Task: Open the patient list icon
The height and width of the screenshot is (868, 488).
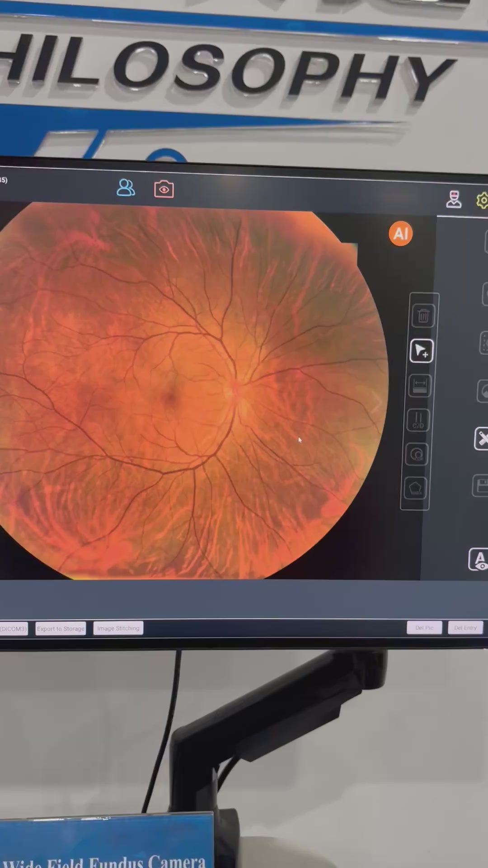Action: (x=126, y=187)
